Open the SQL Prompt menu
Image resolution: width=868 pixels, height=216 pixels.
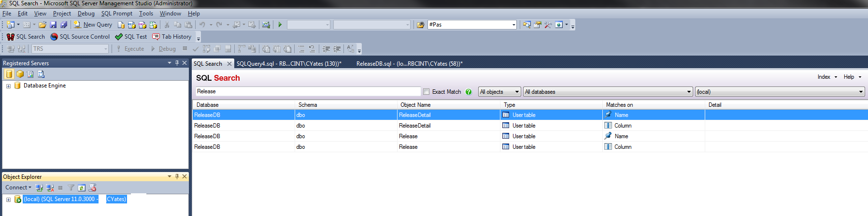[x=116, y=14]
